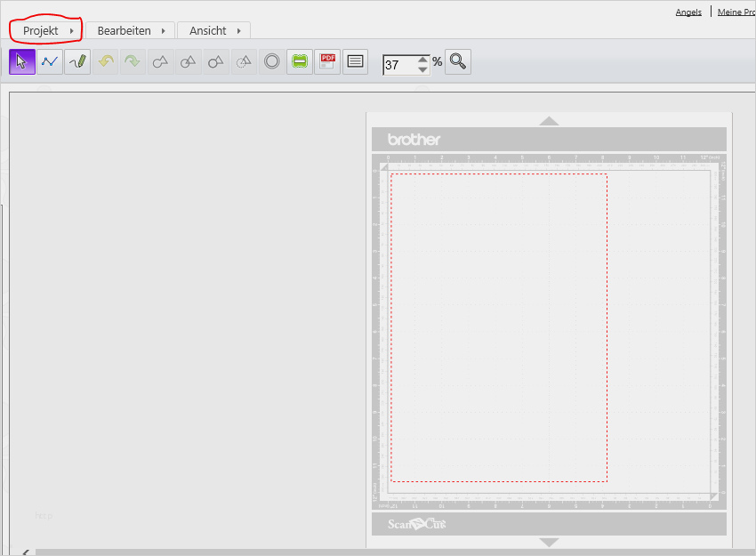The height and width of the screenshot is (556, 756).
Task: Select the arrow selection tool
Action: 22,61
